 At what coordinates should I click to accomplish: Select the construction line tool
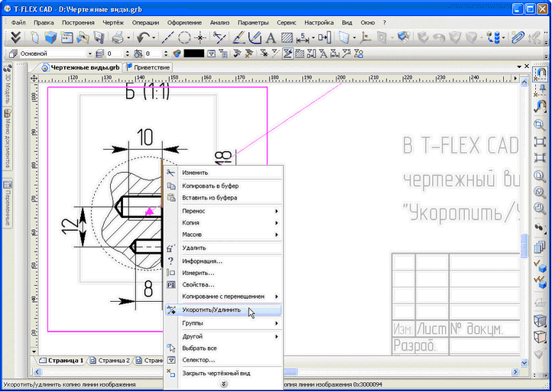pos(167,37)
